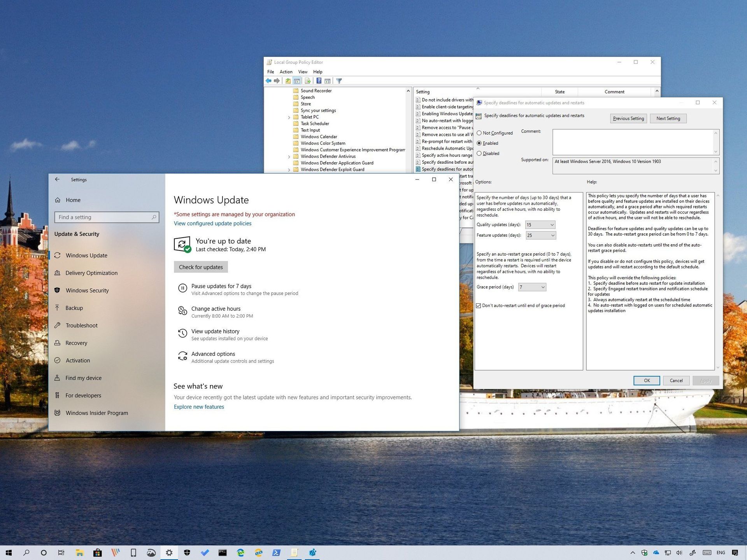Viewport: 747px width, 560px height.
Task: Launch PowerShell from the taskbar
Action: point(276,552)
